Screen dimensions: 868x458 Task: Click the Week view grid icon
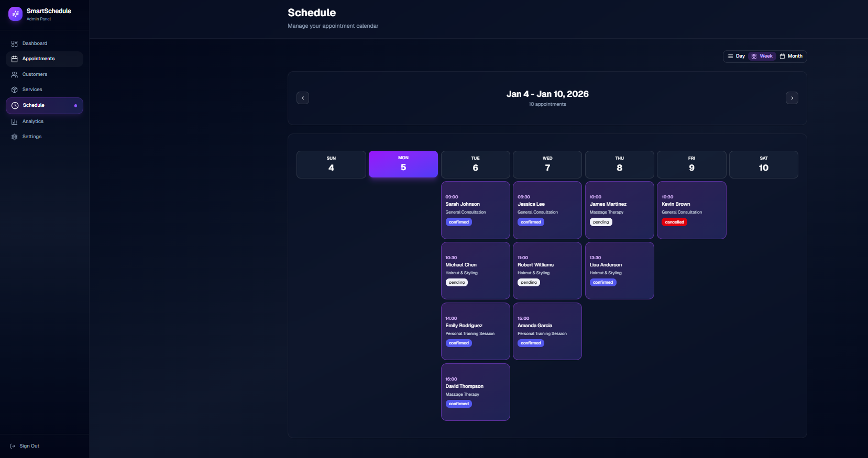click(x=754, y=56)
